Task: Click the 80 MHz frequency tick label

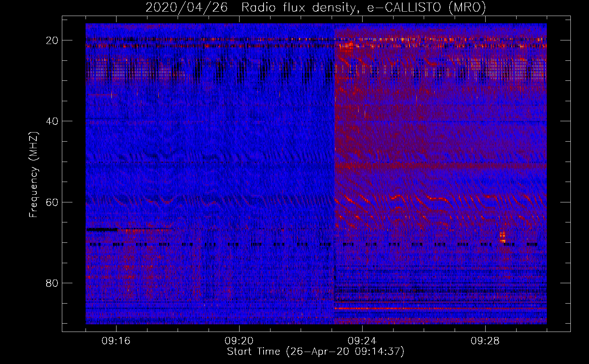Action: tap(52, 283)
